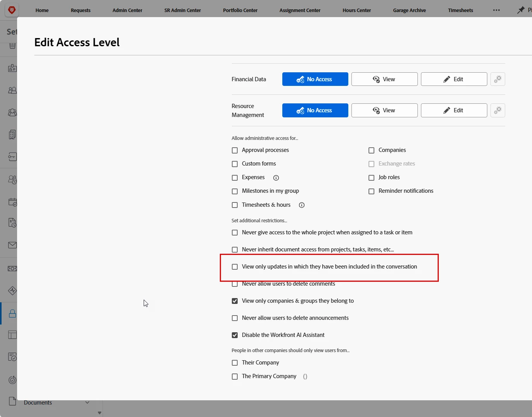Open Requests in top navigation

(x=81, y=10)
